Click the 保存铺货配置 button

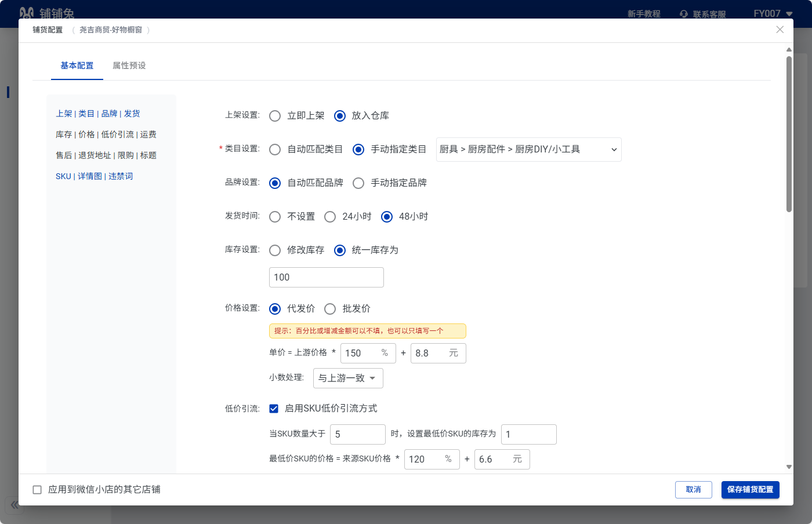tap(750, 490)
